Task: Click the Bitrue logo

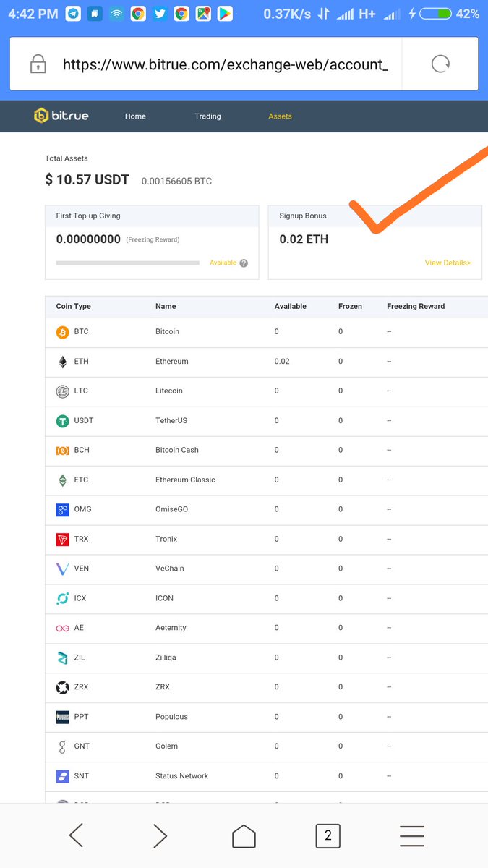Action: point(61,116)
